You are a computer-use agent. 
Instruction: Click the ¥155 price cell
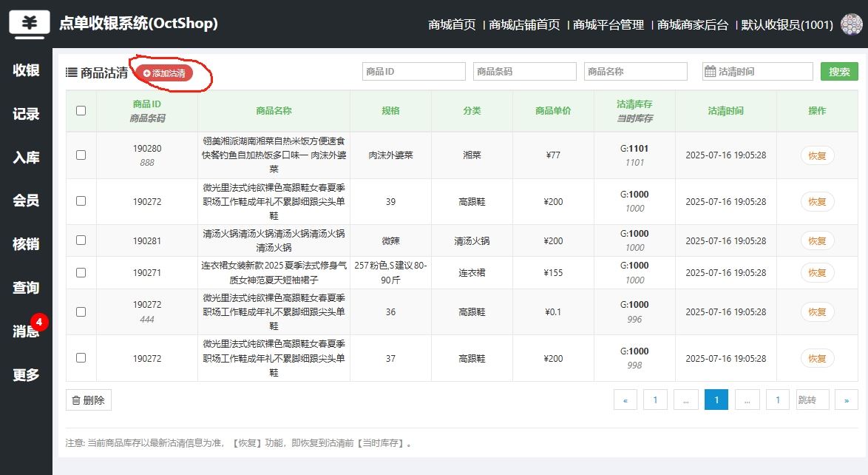click(x=553, y=273)
